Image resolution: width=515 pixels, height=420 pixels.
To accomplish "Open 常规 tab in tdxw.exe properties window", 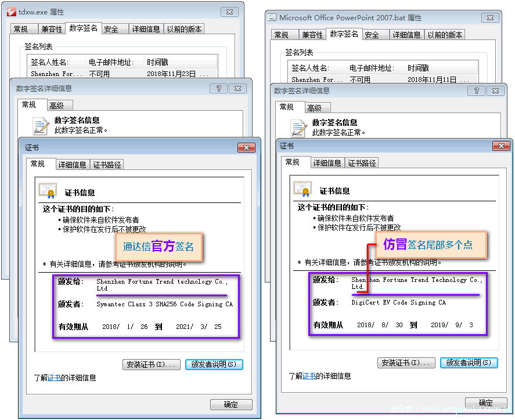I will pos(24,29).
